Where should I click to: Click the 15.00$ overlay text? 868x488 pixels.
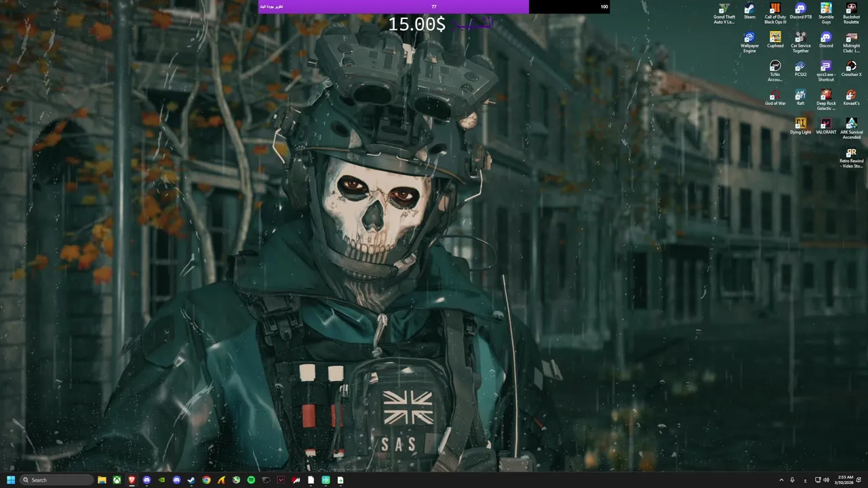pyautogui.click(x=416, y=24)
